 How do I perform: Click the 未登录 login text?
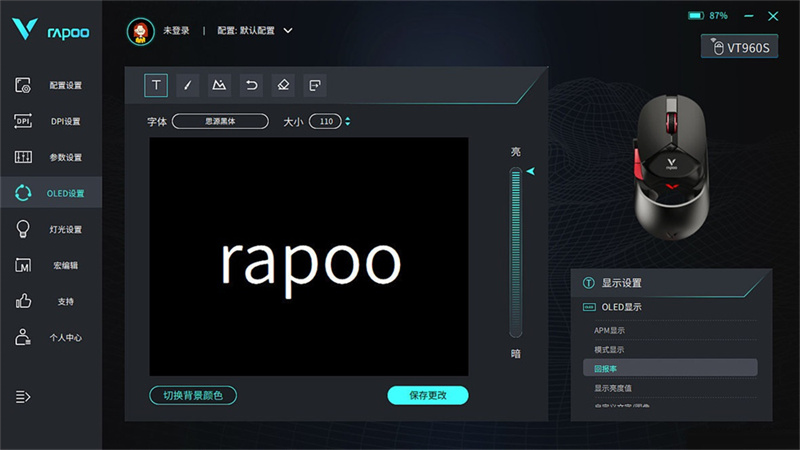[176, 31]
